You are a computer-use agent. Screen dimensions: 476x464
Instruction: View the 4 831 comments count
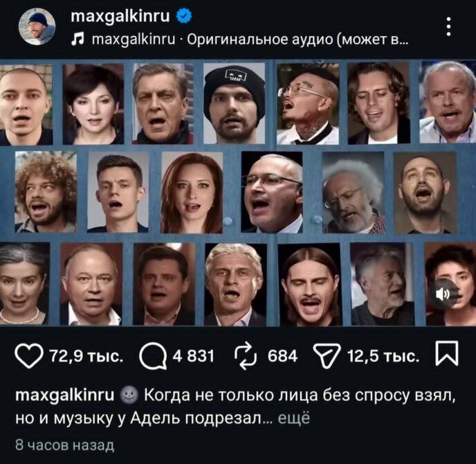point(194,356)
